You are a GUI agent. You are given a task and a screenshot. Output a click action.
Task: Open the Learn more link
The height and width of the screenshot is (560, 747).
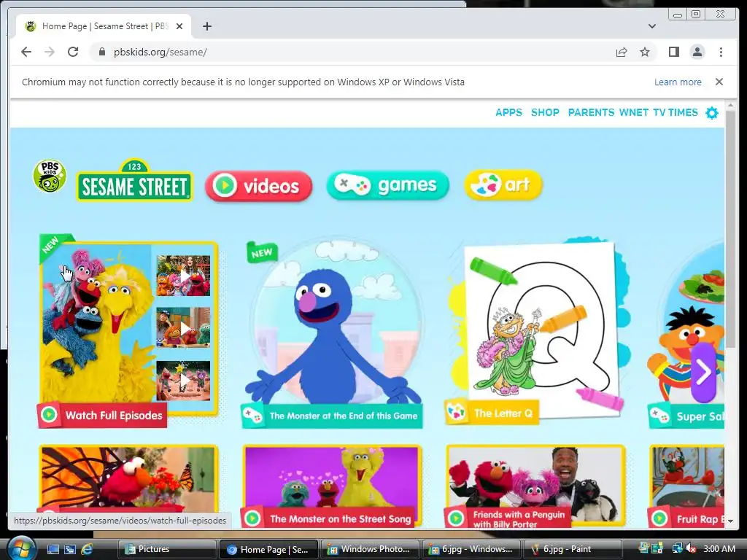pos(678,82)
